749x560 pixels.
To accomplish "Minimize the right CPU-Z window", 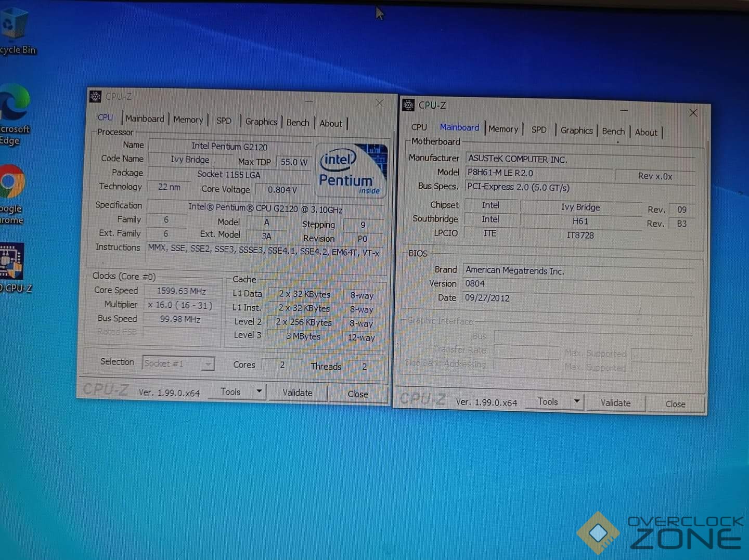I will pyautogui.click(x=624, y=110).
